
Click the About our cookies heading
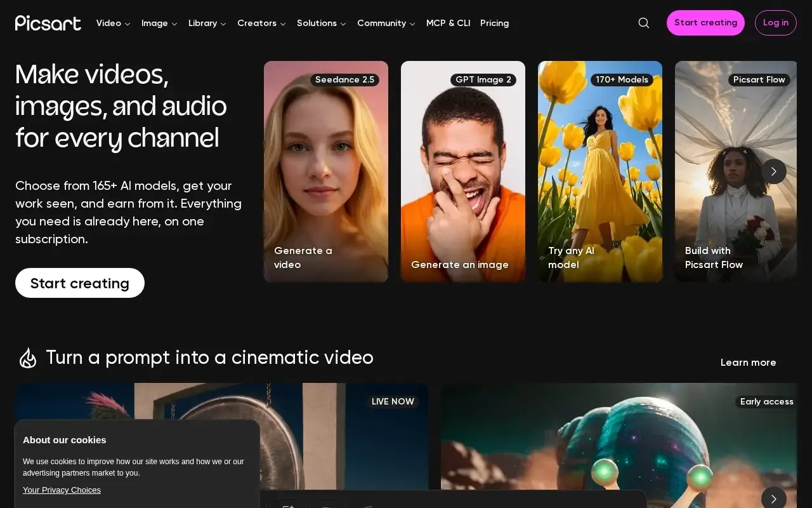65,440
